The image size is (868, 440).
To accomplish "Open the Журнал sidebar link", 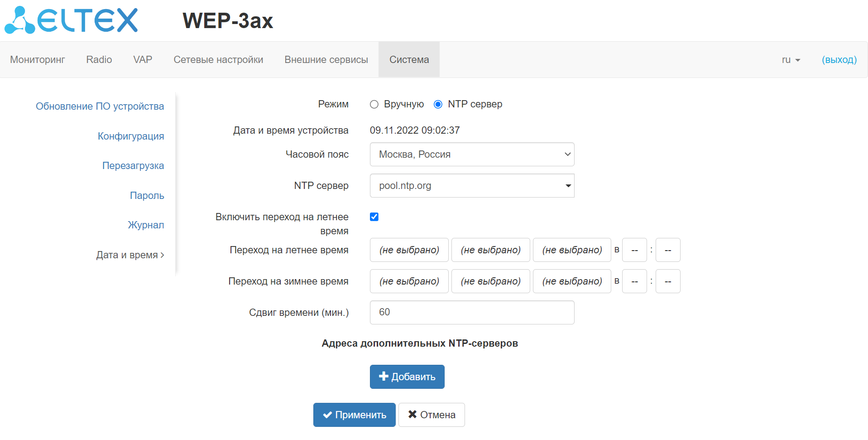I will pos(146,225).
